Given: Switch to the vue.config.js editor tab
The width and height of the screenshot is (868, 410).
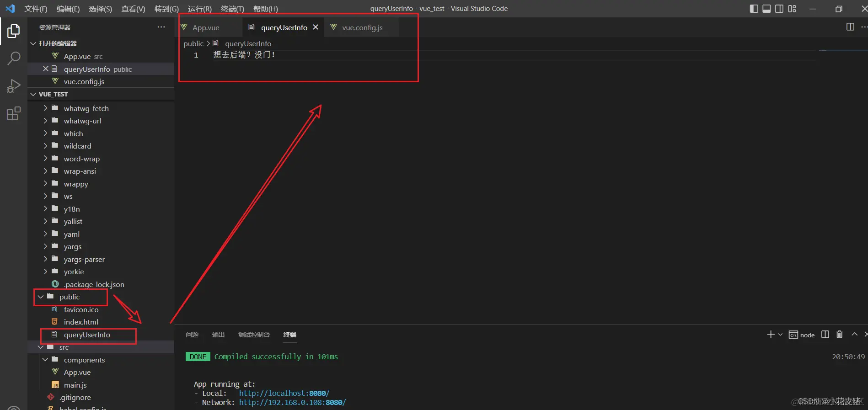Looking at the screenshot, I should [362, 27].
